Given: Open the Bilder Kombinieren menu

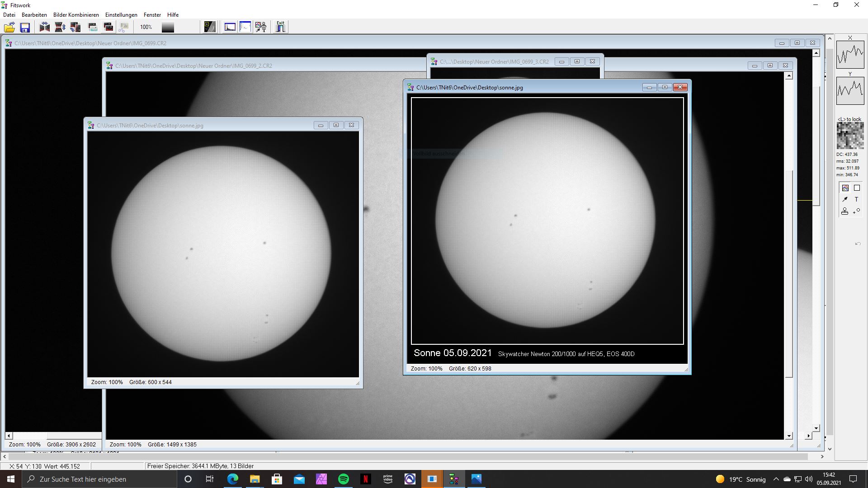Looking at the screenshot, I should point(76,15).
